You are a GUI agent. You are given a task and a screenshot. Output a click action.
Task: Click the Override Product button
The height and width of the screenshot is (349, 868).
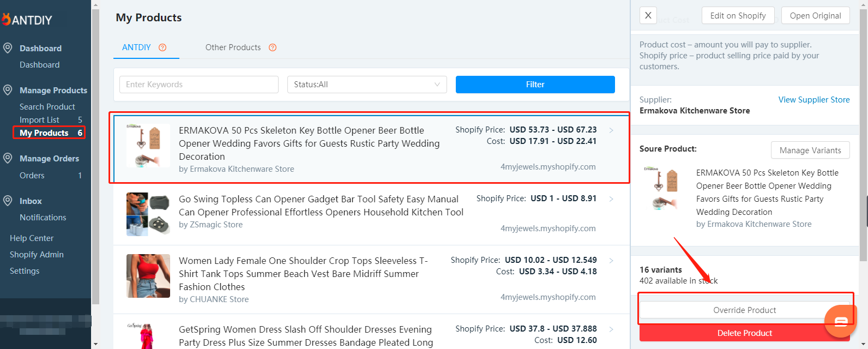click(x=745, y=310)
